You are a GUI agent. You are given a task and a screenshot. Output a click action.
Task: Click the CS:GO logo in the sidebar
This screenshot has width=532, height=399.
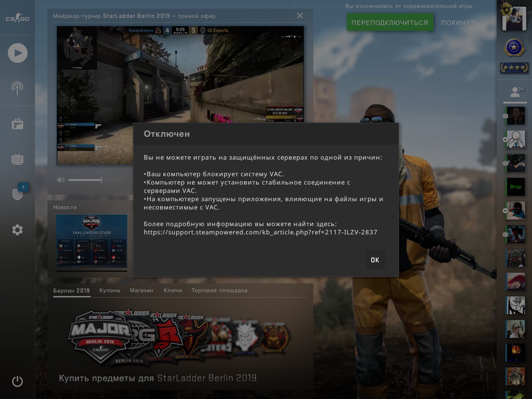pos(17,18)
